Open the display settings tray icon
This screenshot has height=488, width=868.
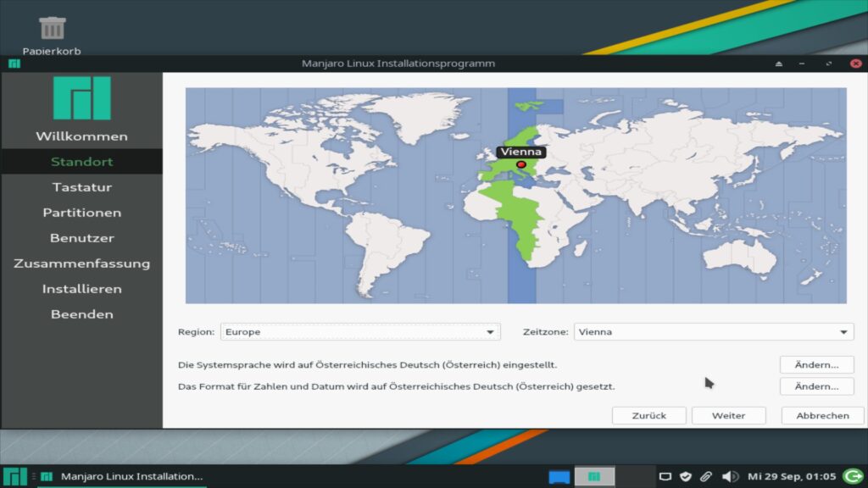[665, 476]
